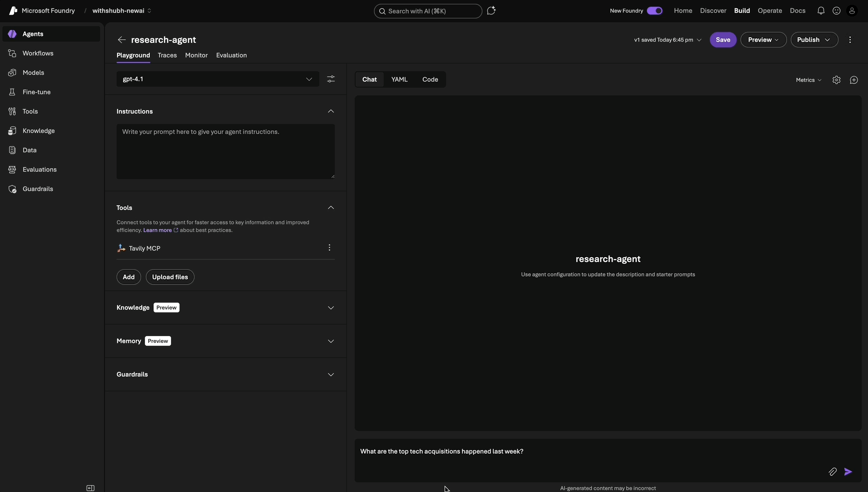
Task: Open chat settings with the gear icon
Action: tap(837, 79)
